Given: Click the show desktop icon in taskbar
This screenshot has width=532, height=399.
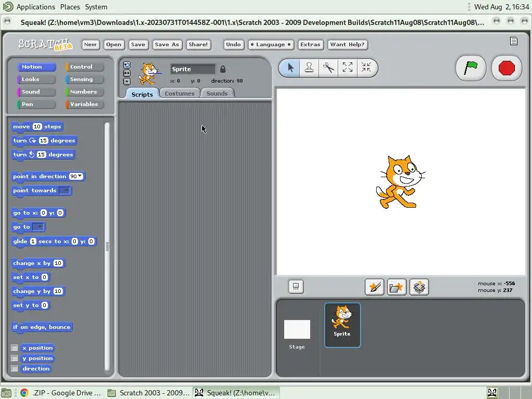Looking at the screenshot, I should coord(6,393).
